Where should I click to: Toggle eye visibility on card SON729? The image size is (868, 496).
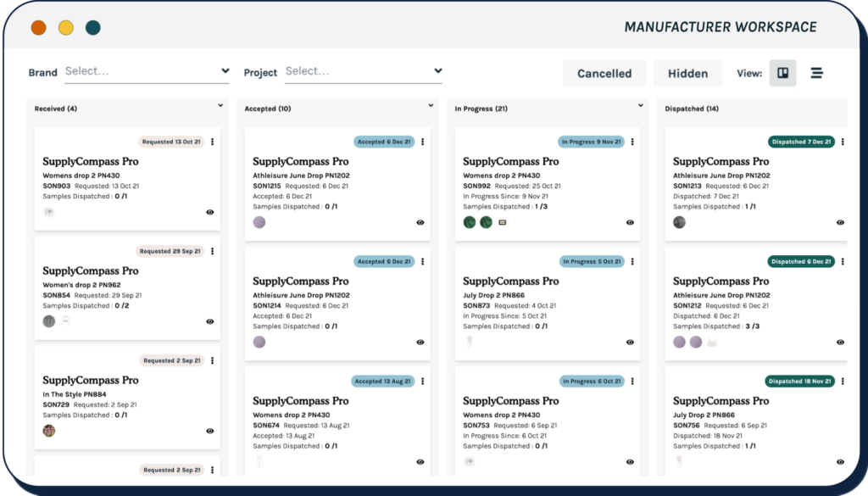pyautogui.click(x=210, y=432)
